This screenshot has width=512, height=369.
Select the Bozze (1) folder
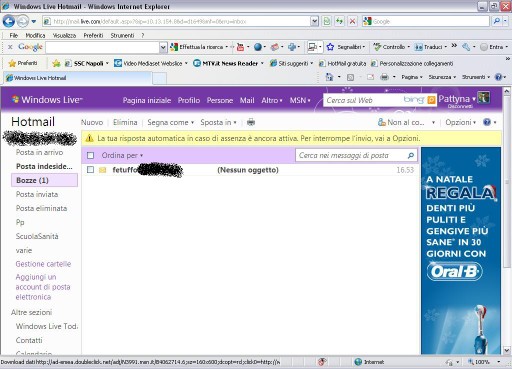[44, 180]
